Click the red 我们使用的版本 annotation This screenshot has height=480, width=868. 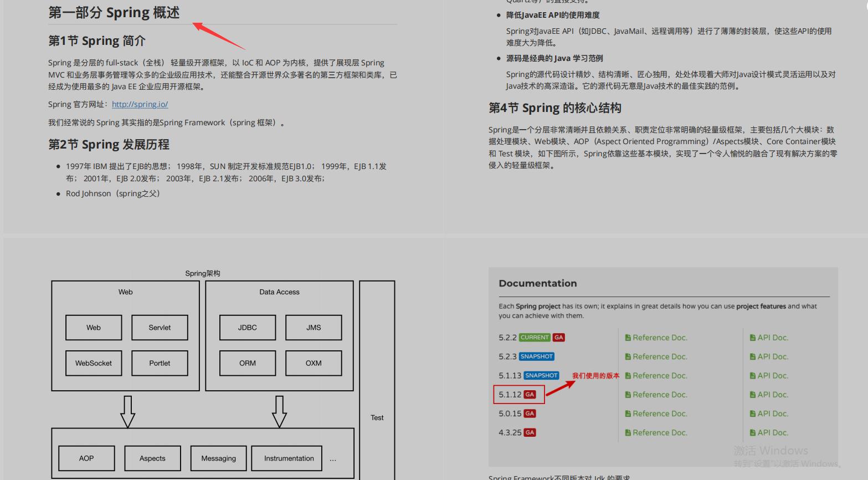(595, 375)
